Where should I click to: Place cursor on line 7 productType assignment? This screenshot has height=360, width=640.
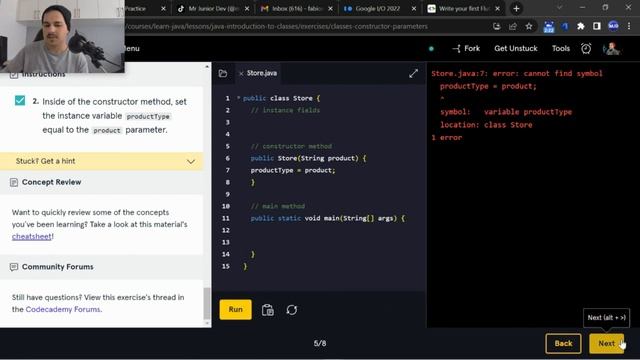[293, 170]
